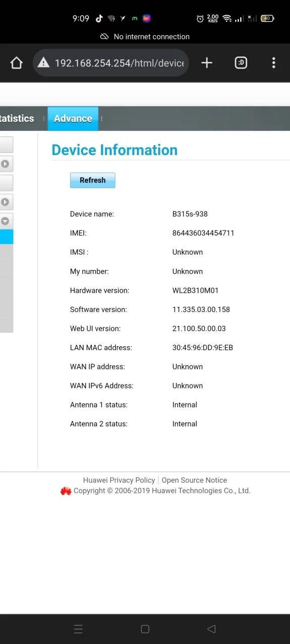The image size is (290, 644).
Task: Open the tab switcher icon
Action: (x=241, y=63)
